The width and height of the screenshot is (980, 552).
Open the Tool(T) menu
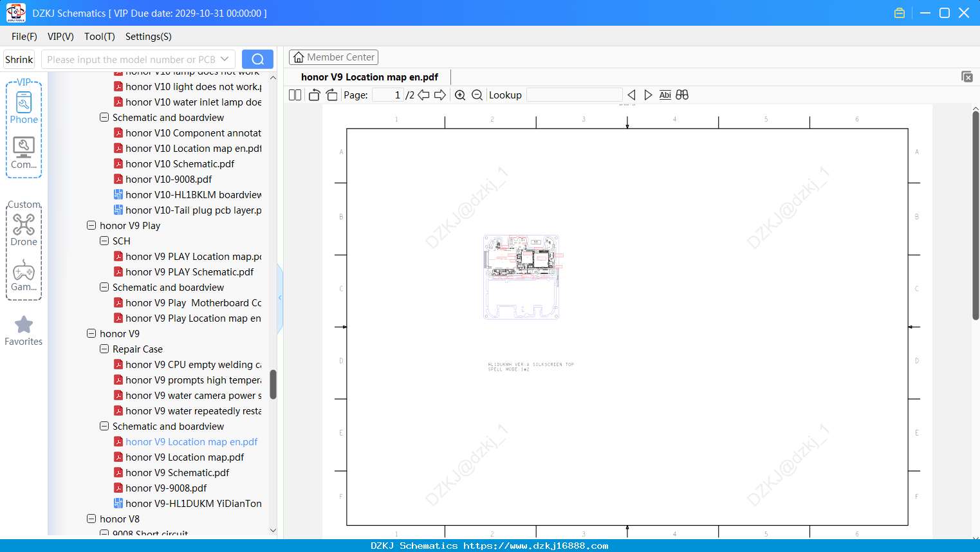pos(100,37)
